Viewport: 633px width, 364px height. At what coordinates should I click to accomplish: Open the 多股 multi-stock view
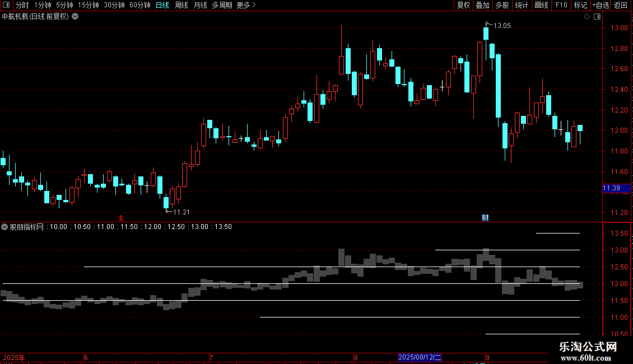pyautogui.click(x=502, y=5)
